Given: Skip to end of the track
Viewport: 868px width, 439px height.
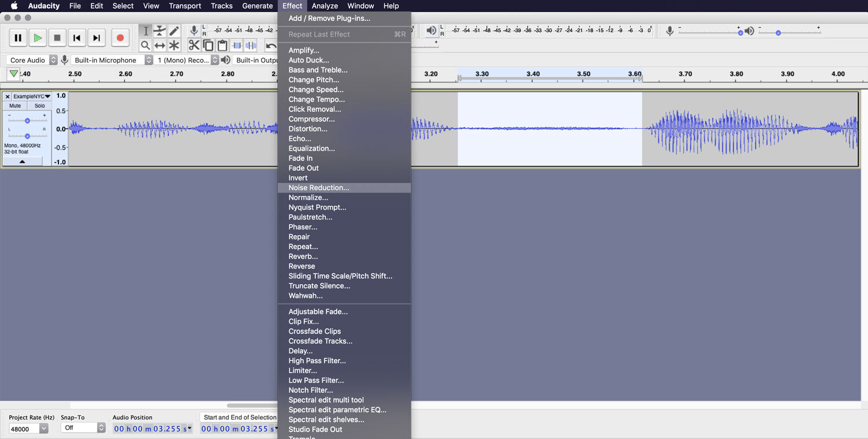Looking at the screenshot, I should click(x=97, y=38).
